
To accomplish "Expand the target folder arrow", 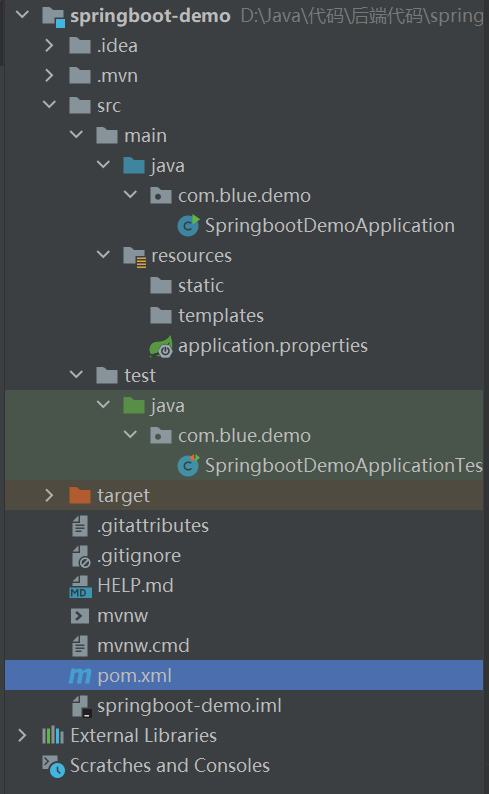I will coord(49,495).
